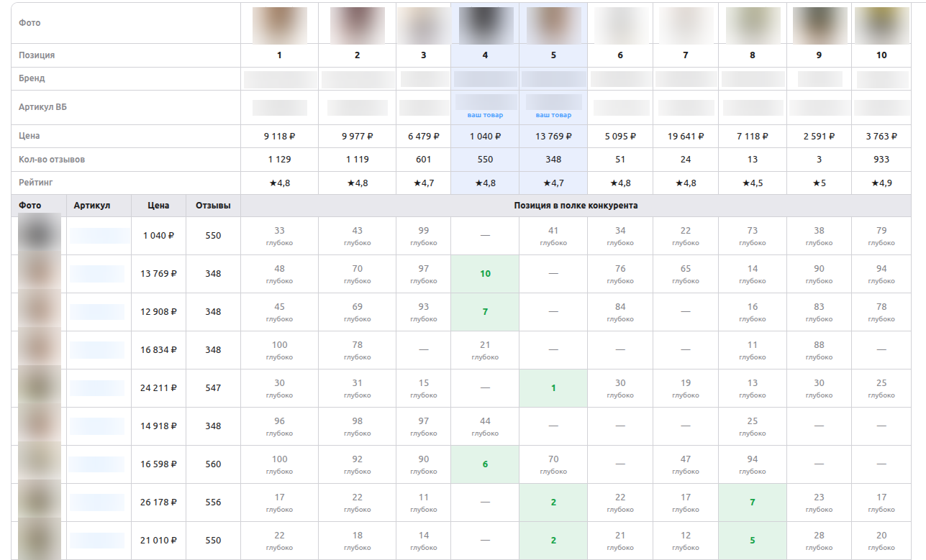This screenshot has width=926, height=560.
Task: Click the "★4,5" rating
Action: [x=753, y=183]
